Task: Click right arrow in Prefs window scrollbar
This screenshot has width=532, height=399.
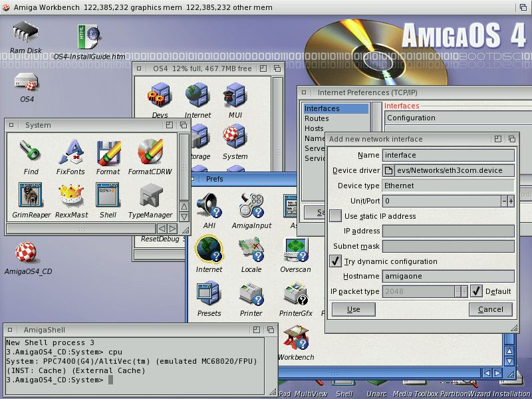Action: [497, 373]
